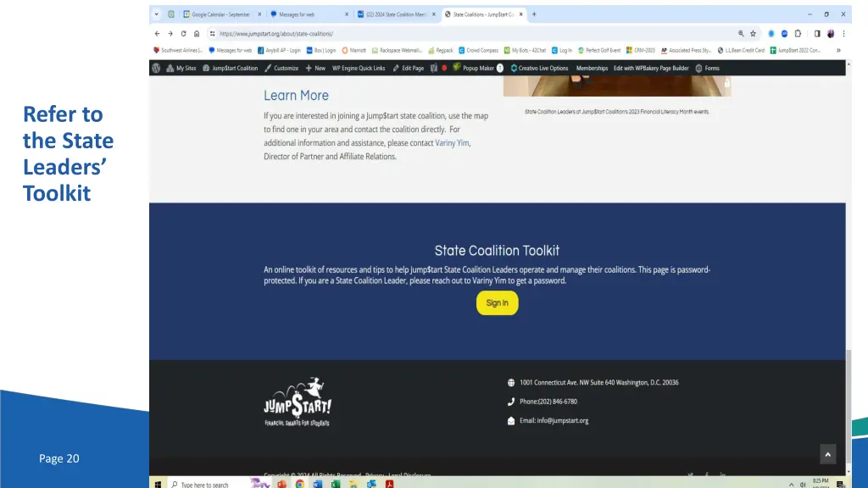
Task: Click the yellow Sign In button
Action: 497,303
